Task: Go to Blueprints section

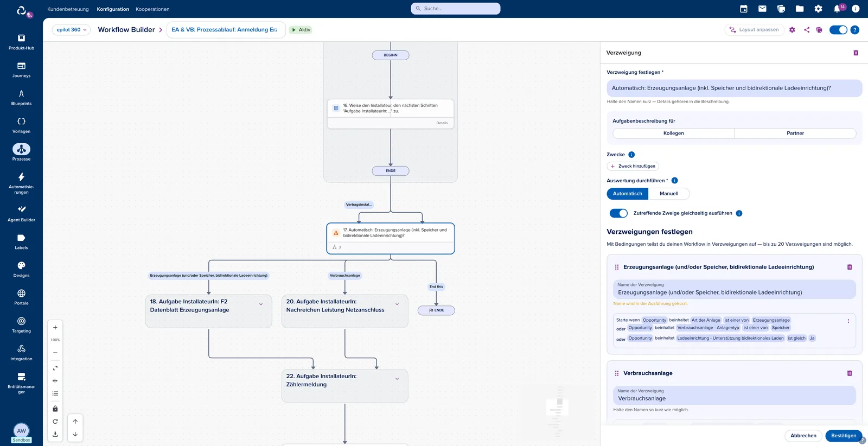Action: [x=21, y=98]
